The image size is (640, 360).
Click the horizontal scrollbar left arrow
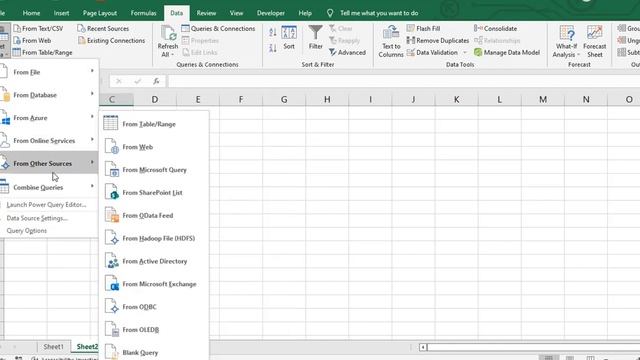(x=423, y=347)
